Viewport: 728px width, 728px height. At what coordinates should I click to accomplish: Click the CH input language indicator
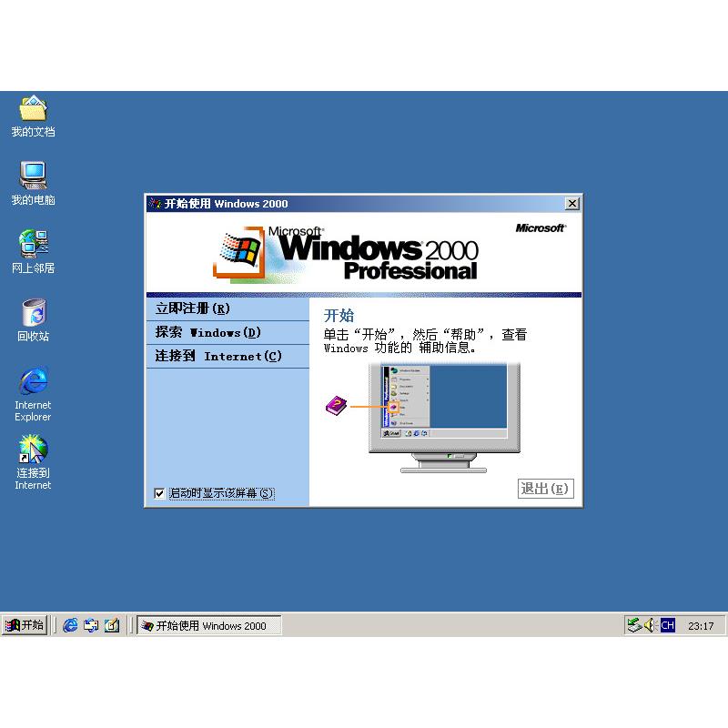(x=668, y=625)
